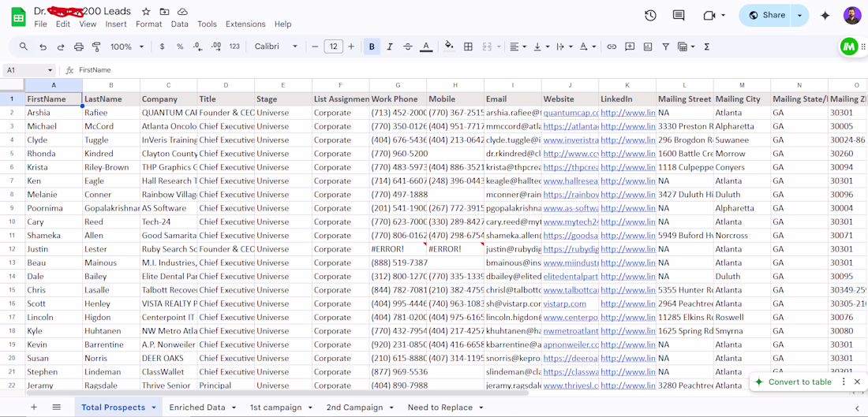The width and height of the screenshot is (868, 417).
Task: Open the Data menu
Action: pos(179,24)
